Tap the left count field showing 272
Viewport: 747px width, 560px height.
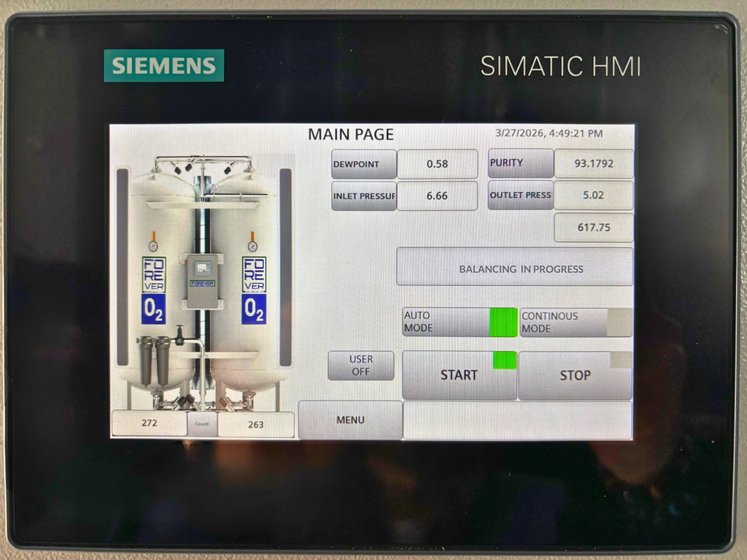(149, 423)
